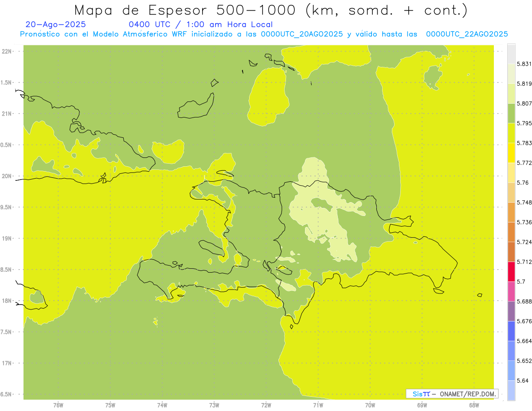
Task: Click the 20N latitude axis label
Action: 6,176
